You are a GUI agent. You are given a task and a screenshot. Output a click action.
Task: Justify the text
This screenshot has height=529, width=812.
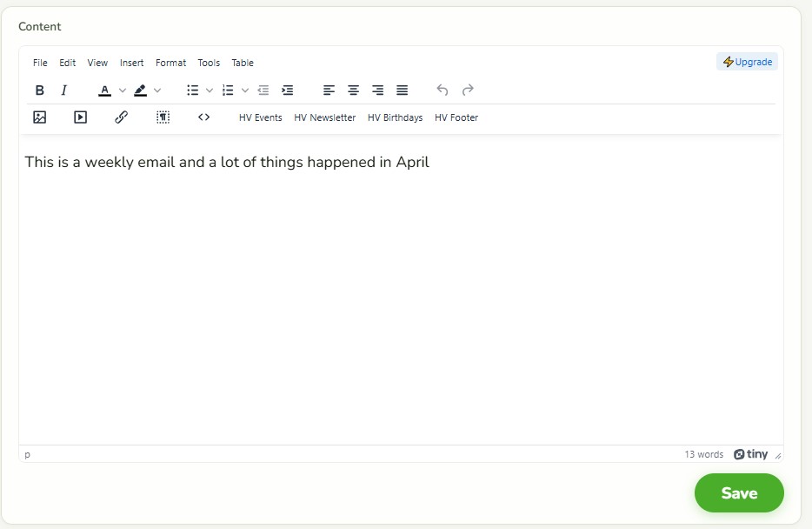coord(402,90)
